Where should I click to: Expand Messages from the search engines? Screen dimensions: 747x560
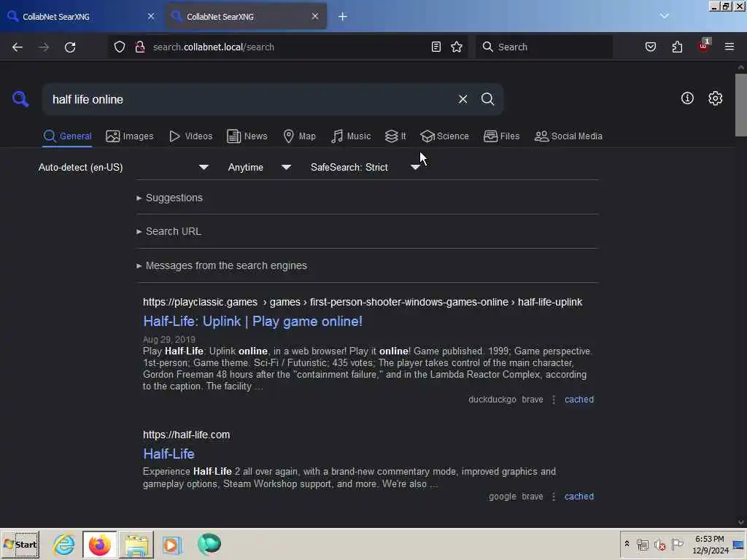click(x=222, y=265)
